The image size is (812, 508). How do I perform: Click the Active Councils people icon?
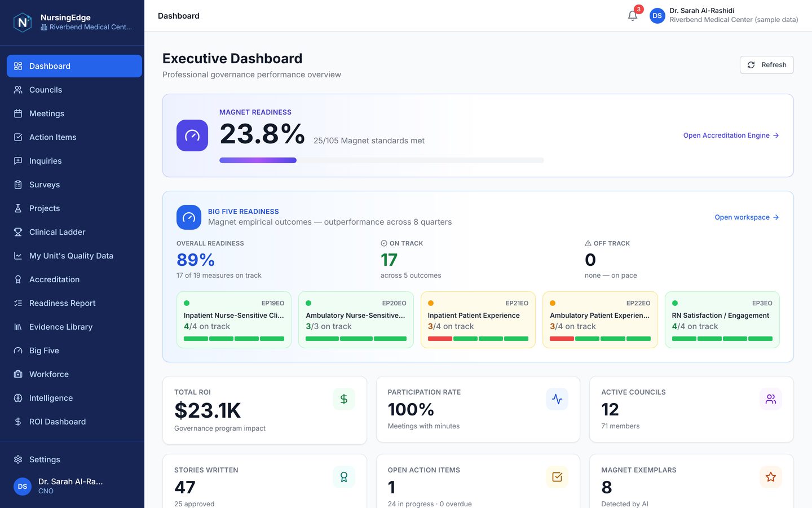(771, 399)
